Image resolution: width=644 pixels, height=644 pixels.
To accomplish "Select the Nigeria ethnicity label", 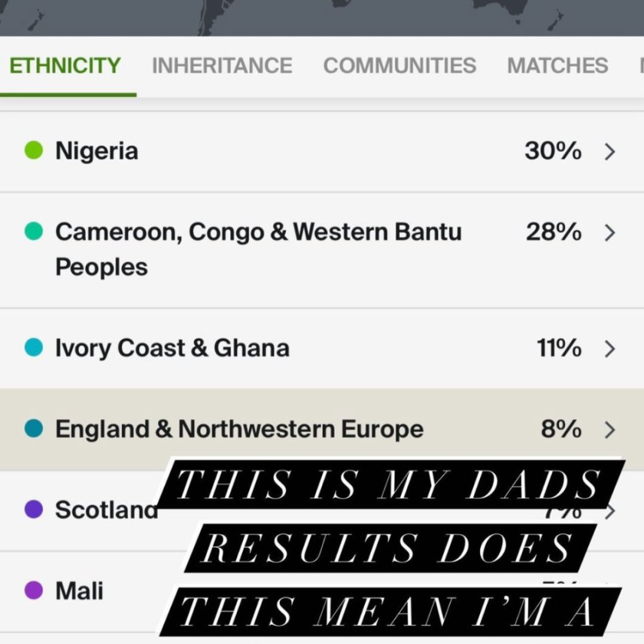I will pos(97,151).
